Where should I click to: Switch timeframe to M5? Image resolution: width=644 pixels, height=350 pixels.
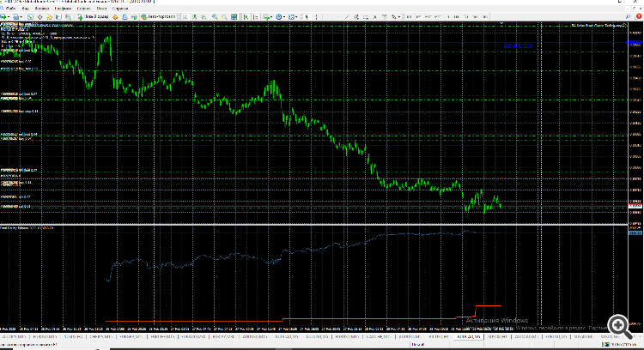(418, 17)
